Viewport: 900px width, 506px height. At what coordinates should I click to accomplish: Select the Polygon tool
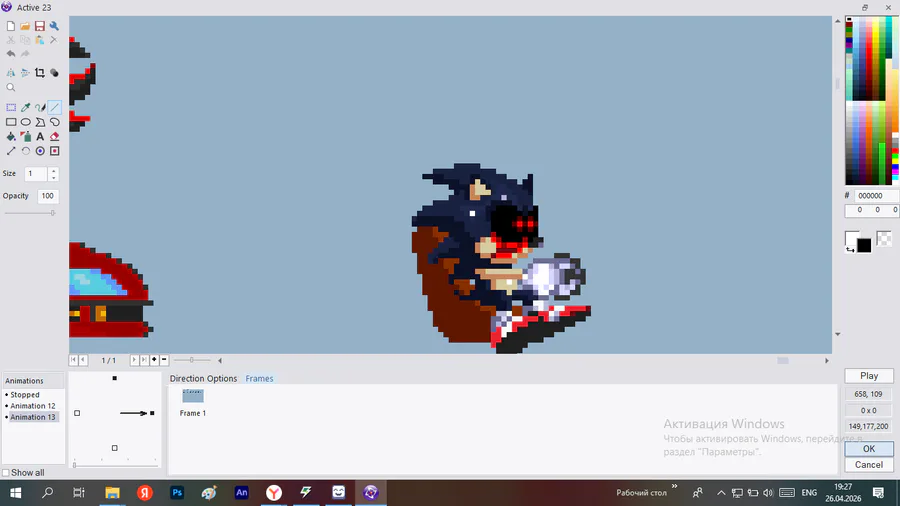[40, 122]
